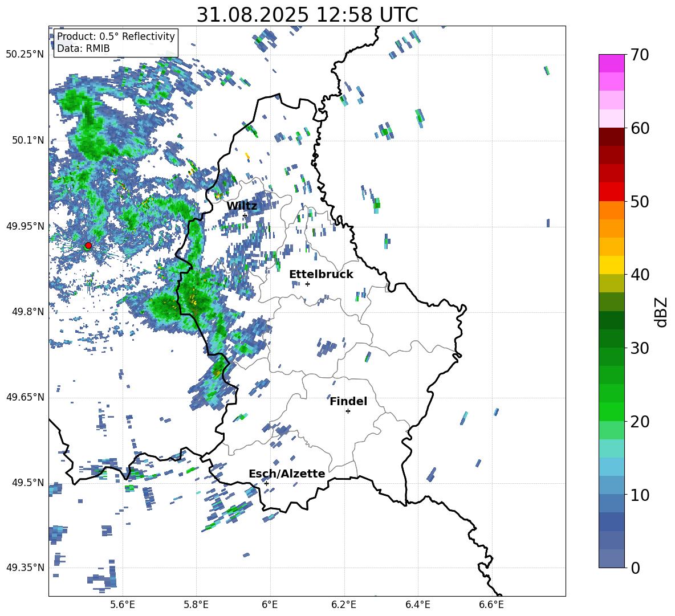This screenshot has height=616, width=675.
Task: Click the 0 tick on colorbar
Action: click(635, 568)
